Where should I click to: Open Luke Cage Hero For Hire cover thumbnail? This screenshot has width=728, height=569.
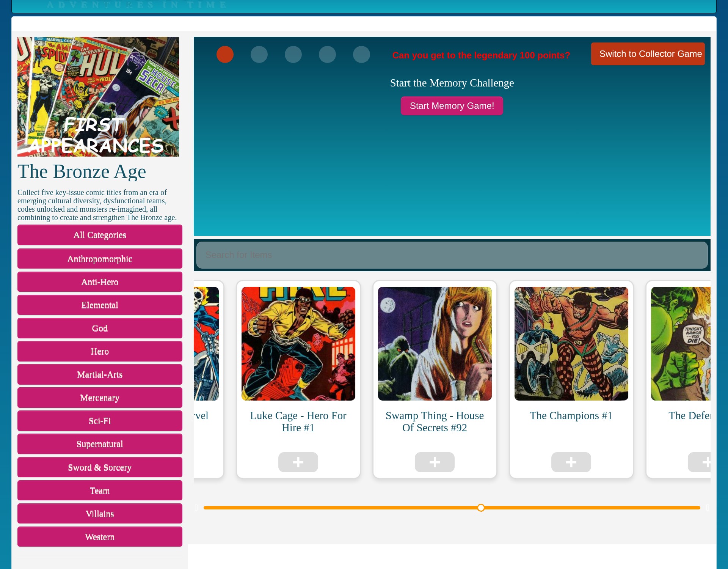(x=298, y=344)
